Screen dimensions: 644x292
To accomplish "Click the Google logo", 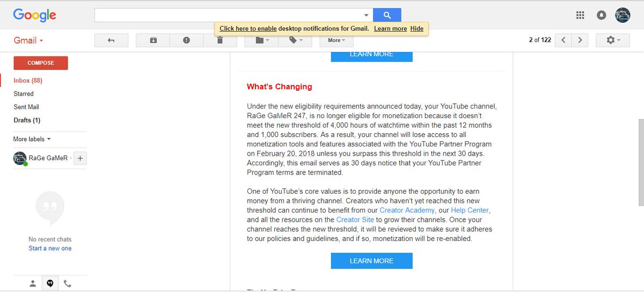I will [35, 16].
